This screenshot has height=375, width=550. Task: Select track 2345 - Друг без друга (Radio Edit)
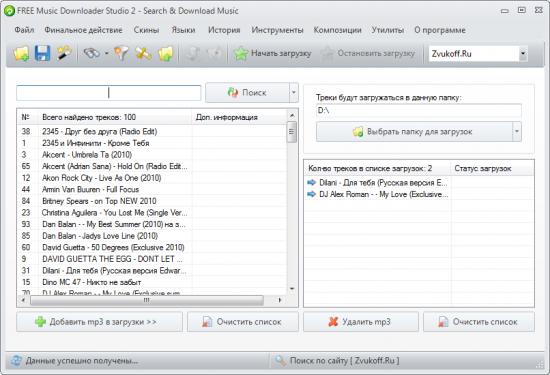pyautogui.click(x=152, y=132)
